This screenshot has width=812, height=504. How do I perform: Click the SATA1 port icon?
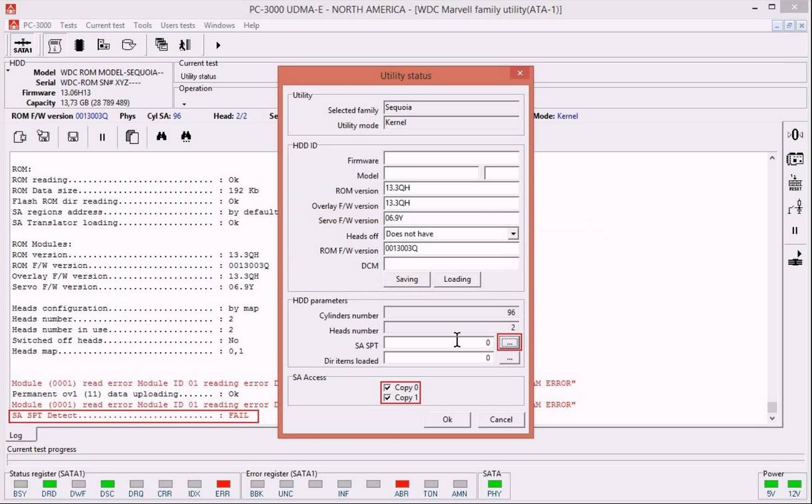[23, 45]
